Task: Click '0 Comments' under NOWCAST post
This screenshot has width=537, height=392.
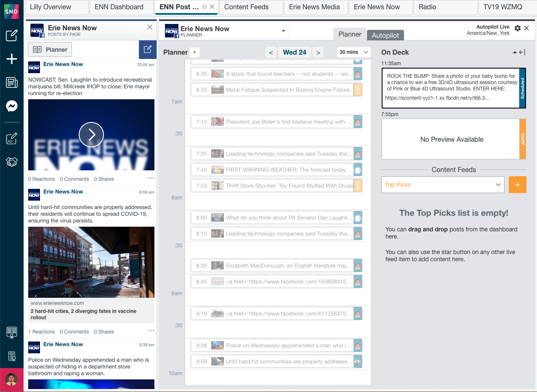Action: (x=74, y=179)
